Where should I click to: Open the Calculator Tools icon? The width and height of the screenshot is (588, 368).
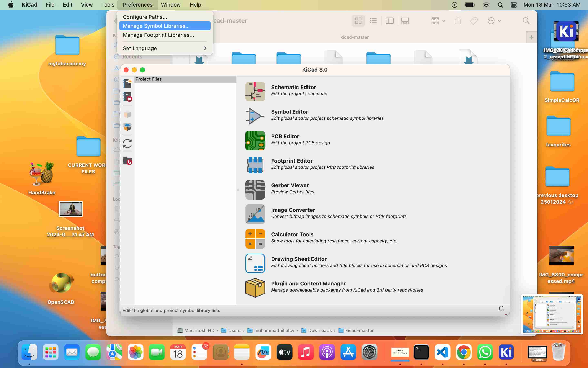pos(255,239)
